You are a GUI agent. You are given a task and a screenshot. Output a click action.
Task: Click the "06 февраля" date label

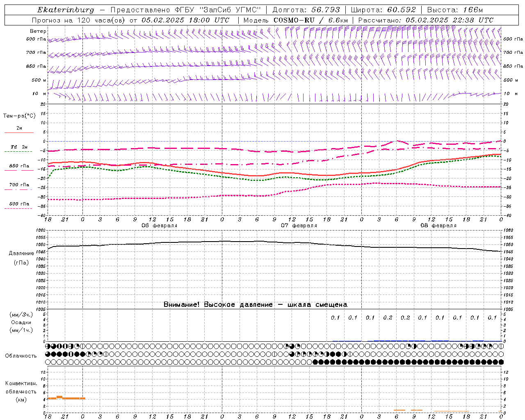click(x=160, y=226)
